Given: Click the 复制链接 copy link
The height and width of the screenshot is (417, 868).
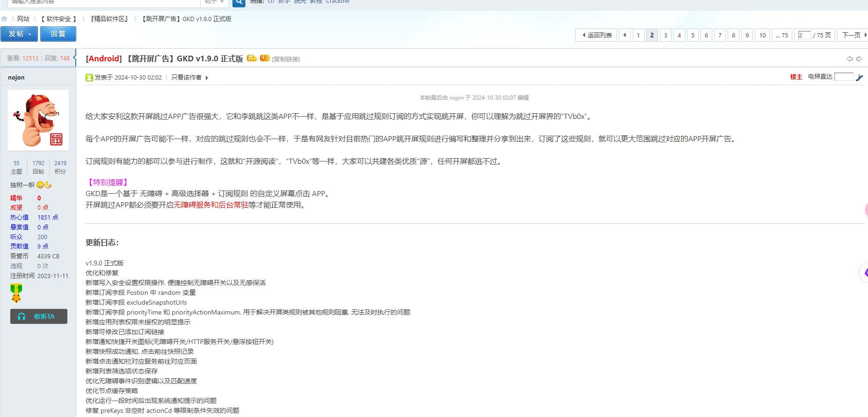Looking at the screenshot, I should click(x=286, y=59).
